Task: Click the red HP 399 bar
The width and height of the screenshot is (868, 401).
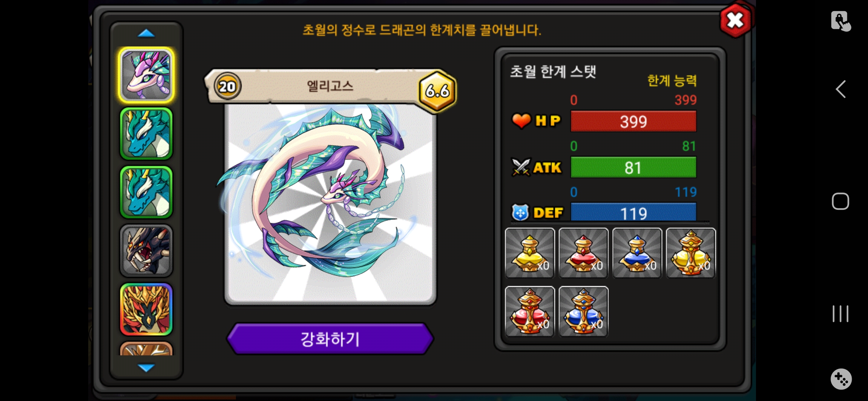Action: click(633, 121)
